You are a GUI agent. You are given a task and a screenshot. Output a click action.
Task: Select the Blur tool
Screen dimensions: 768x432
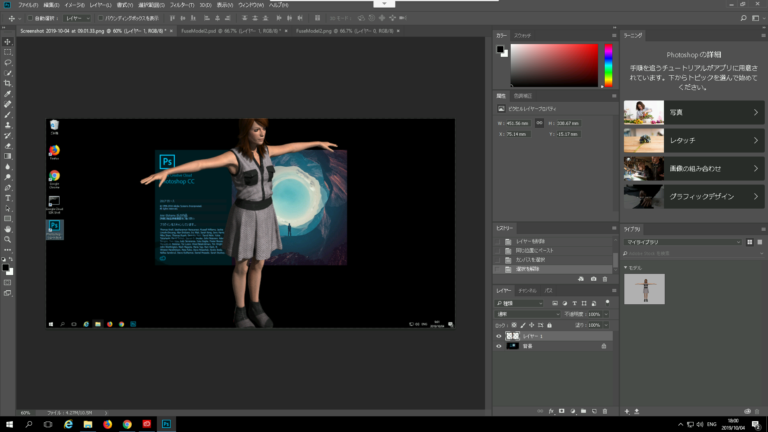pyautogui.click(x=8, y=167)
